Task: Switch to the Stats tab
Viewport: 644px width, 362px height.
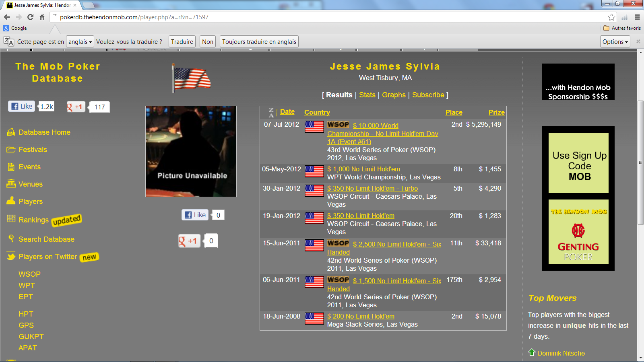Action: tap(367, 95)
